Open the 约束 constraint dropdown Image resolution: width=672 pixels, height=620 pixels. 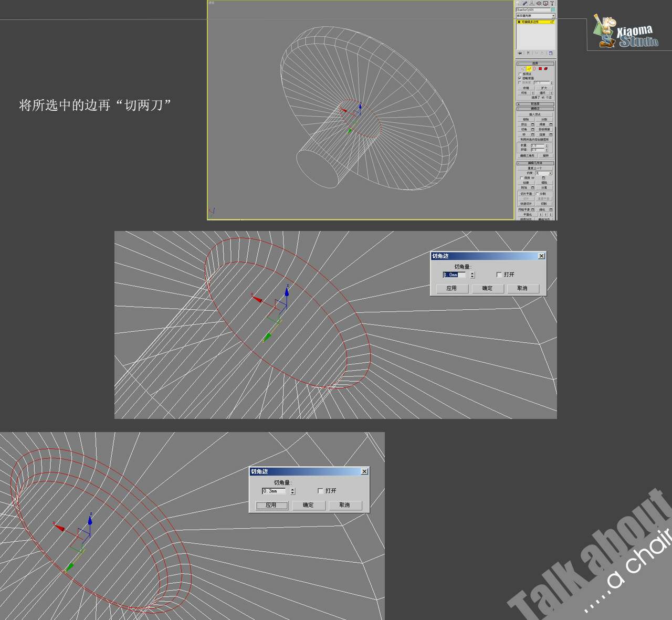(x=543, y=173)
